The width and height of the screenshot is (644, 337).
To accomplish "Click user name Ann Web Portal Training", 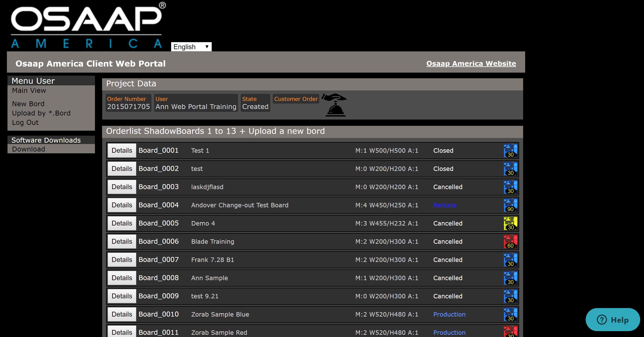I will 196,107.
